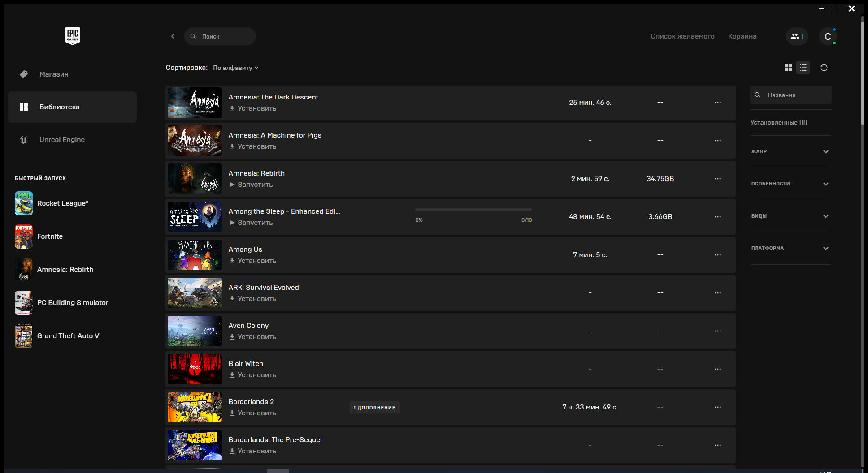Click Blair Witch cover thumbnail
This screenshot has width=868, height=473.
click(195, 369)
